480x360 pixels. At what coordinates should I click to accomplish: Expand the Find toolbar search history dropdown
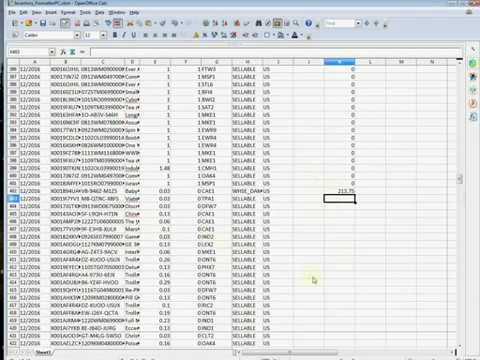[x=358, y=23]
